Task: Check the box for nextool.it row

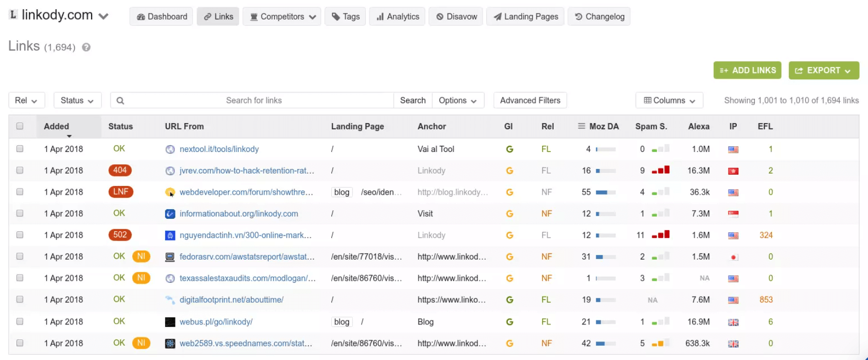Action: 20,149
